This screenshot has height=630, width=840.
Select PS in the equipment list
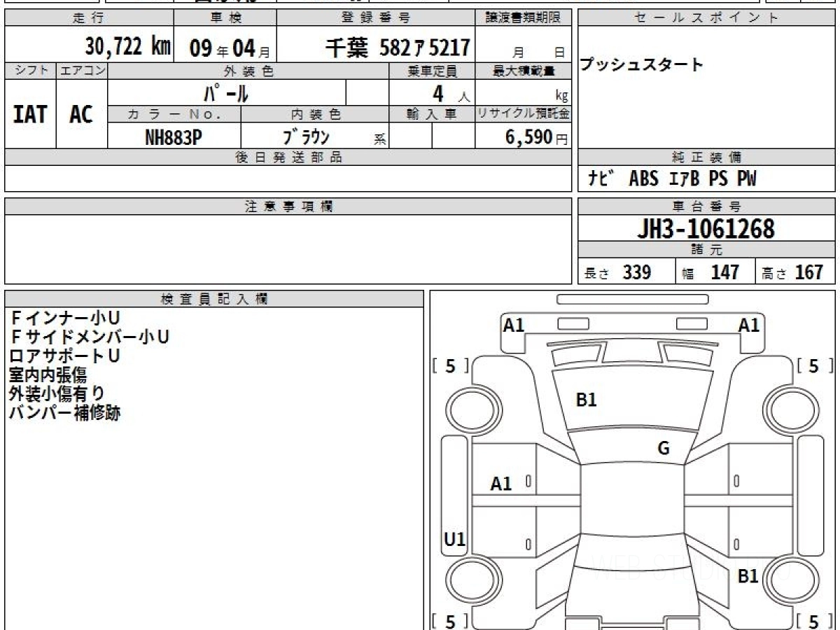click(717, 179)
